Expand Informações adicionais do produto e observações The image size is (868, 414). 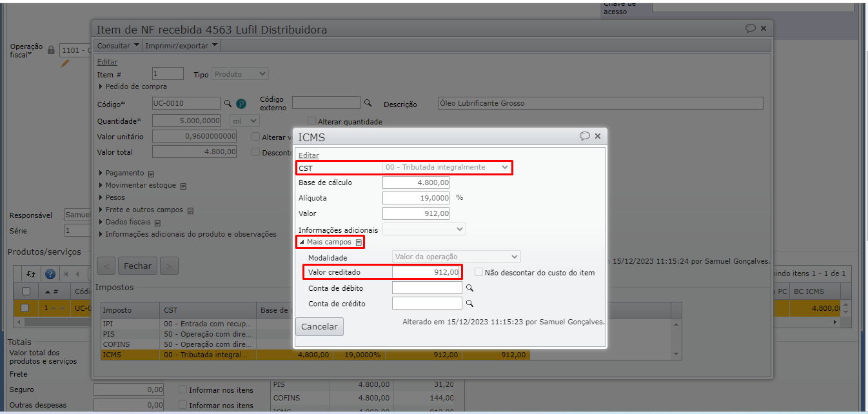pyautogui.click(x=187, y=234)
